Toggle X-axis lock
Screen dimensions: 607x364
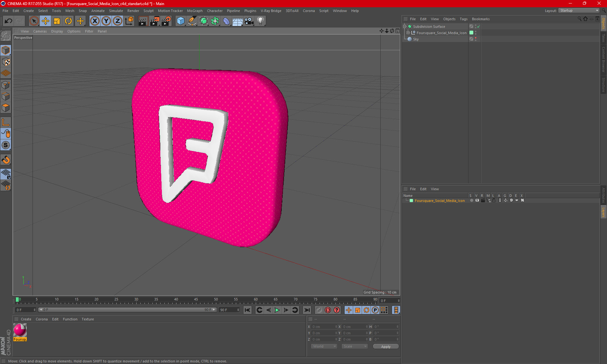(x=95, y=21)
